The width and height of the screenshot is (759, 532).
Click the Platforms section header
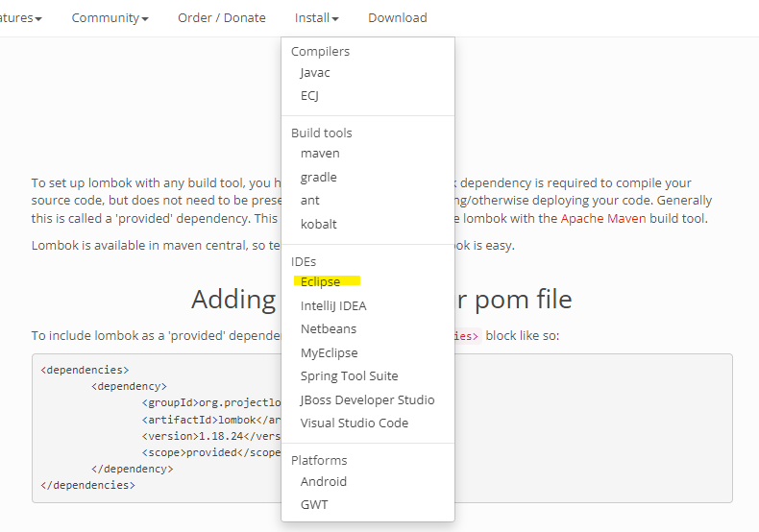pyautogui.click(x=319, y=460)
